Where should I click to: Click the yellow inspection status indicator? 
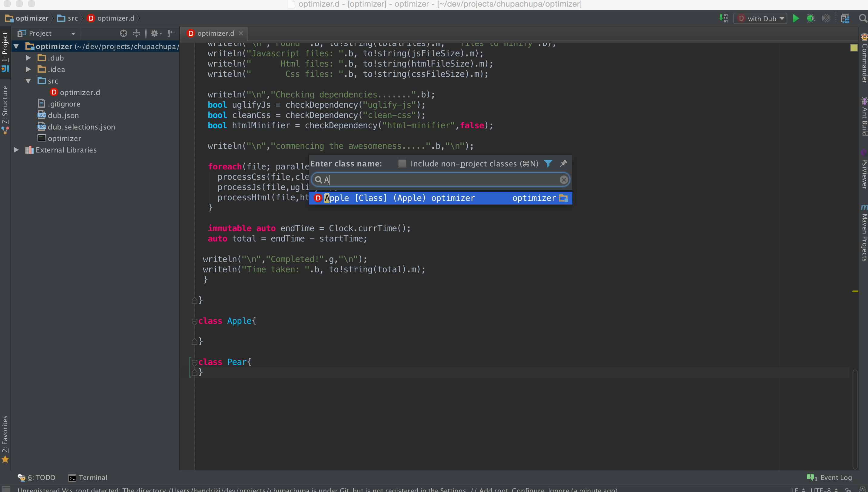click(x=854, y=48)
